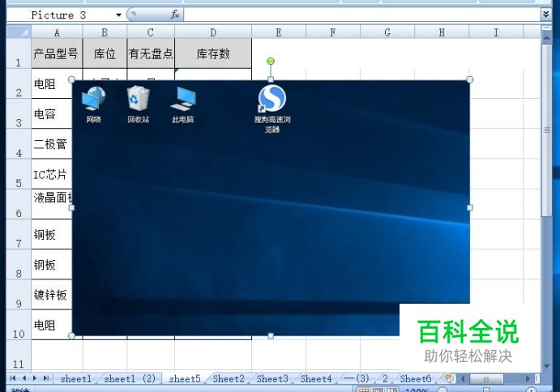The image size is (560, 392).
Task: Click the zoom in plus button
Action: click(531, 390)
